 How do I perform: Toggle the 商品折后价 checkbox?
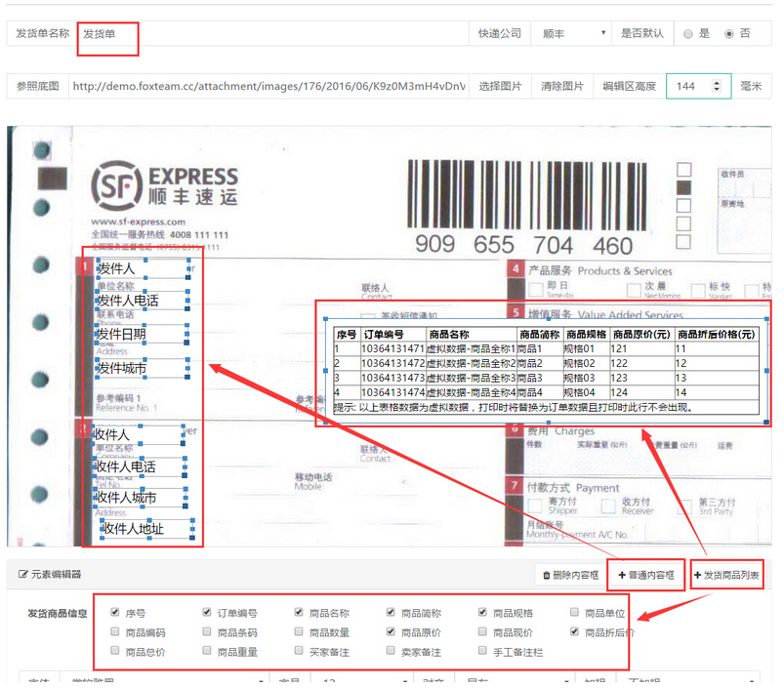[x=576, y=632]
